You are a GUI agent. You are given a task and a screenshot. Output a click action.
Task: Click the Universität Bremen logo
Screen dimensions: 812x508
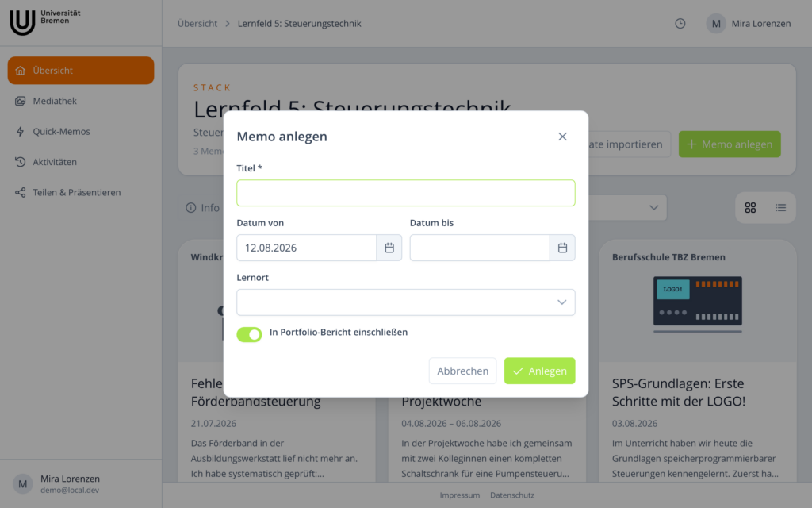pyautogui.click(x=45, y=22)
